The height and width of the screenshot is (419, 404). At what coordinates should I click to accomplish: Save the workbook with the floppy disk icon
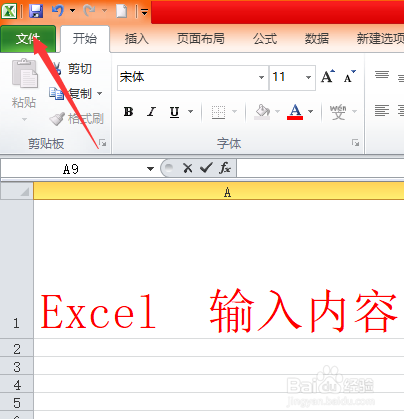pyautogui.click(x=36, y=11)
